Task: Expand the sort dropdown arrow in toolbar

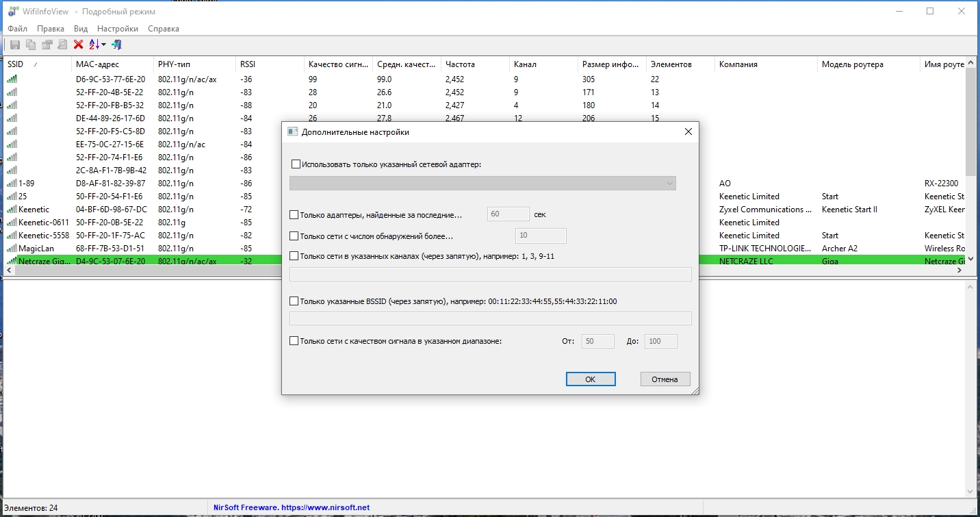Action: 104,45
